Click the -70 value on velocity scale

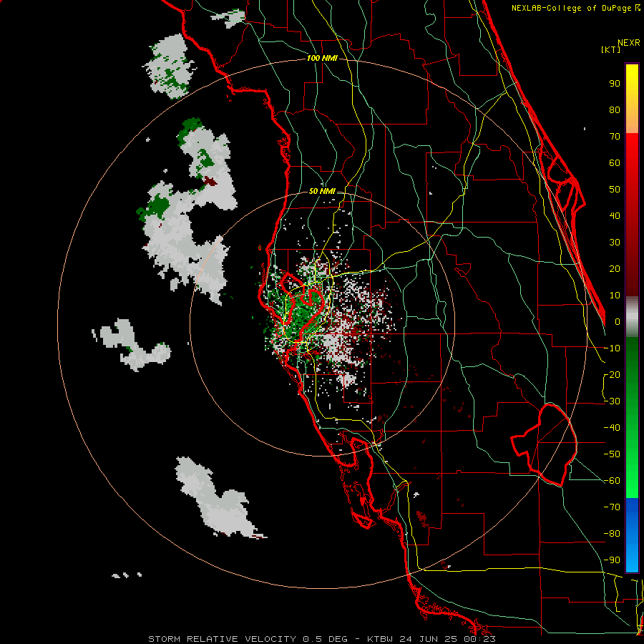[612, 507]
